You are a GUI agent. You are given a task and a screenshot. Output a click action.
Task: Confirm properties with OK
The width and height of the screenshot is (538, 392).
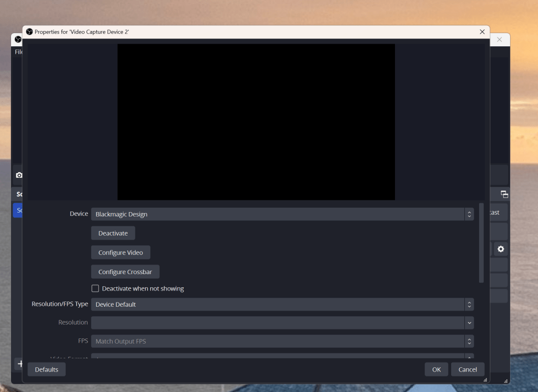pyautogui.click(x=436, y=370)
